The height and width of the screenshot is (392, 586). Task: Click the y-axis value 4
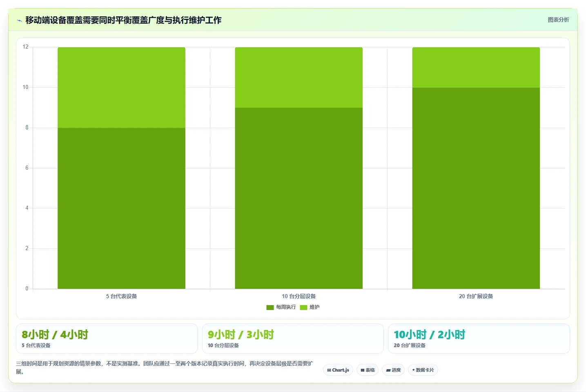tap(27, 208)
